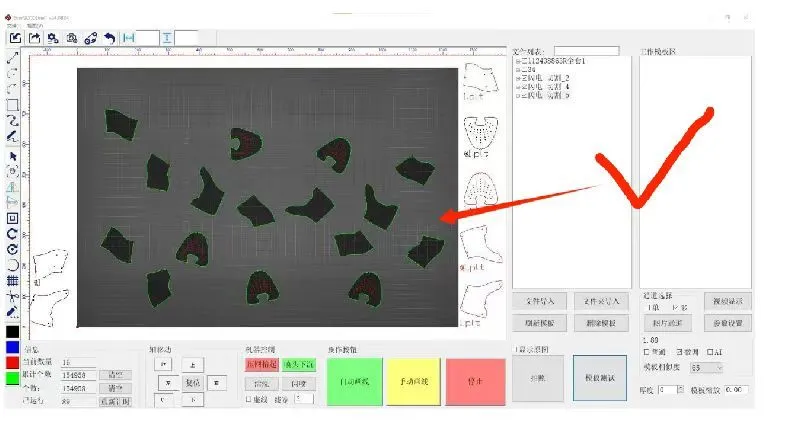This screenshot has height=429, width=789.
Task: Click the large red 停止 stop button
Action: point(475,382)
